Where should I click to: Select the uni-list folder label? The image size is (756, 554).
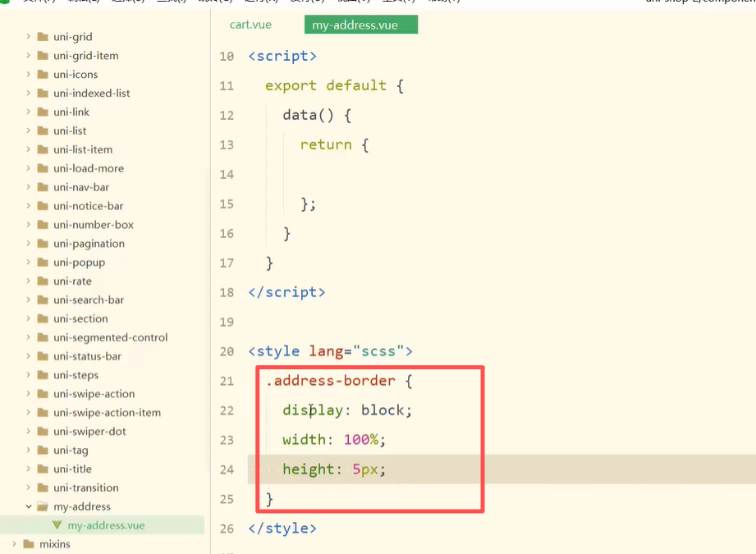[x=70, y=130]
